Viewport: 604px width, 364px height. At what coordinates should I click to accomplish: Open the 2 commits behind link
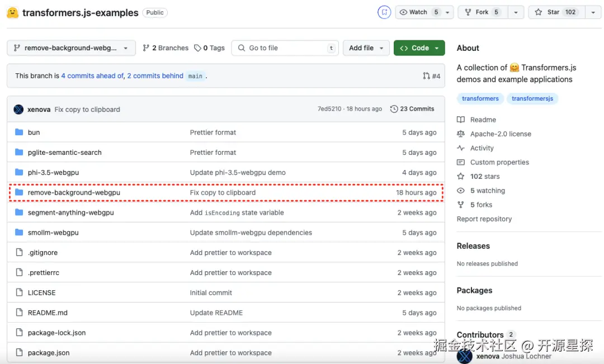point(155,76)
